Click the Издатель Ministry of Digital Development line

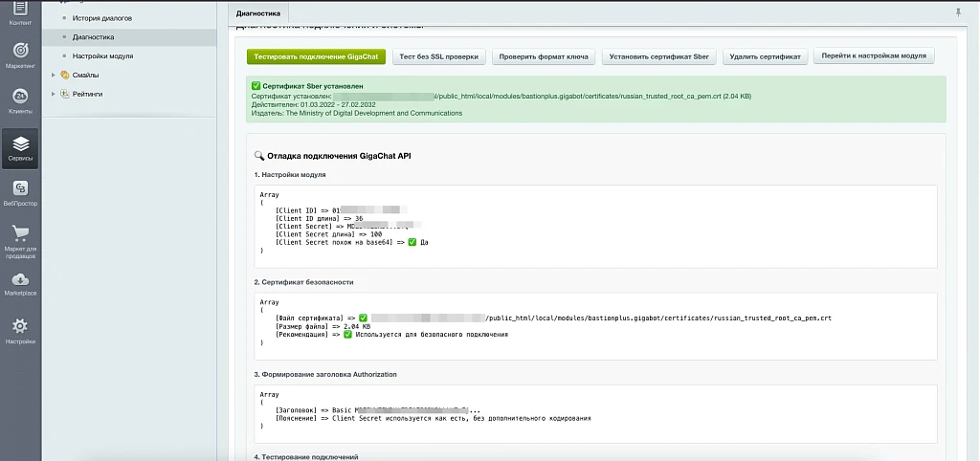point(357,114)
